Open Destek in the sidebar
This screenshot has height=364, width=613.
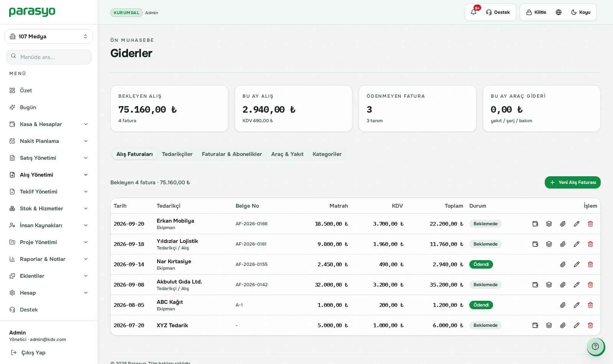click(49, 310)
